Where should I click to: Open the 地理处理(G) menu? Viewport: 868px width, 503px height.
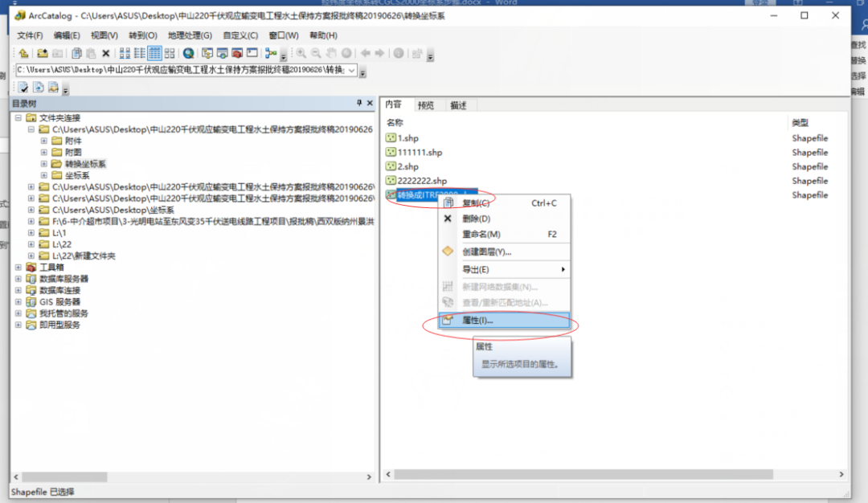click(x=190, y=35)
